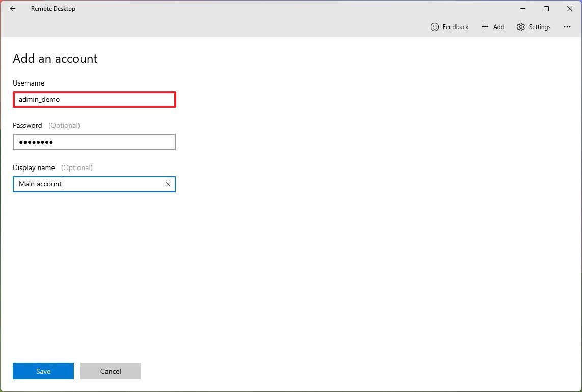Open Settings via the gear icon
582x392 pixels.
coord(520,27)
